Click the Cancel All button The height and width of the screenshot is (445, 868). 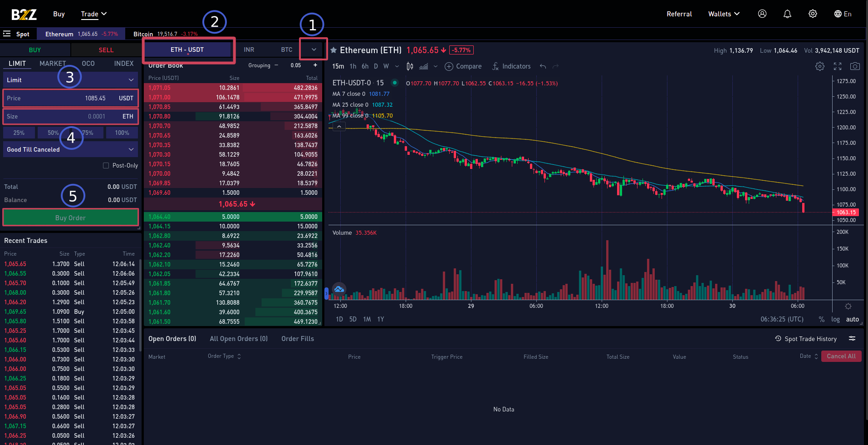coord(841,356)
